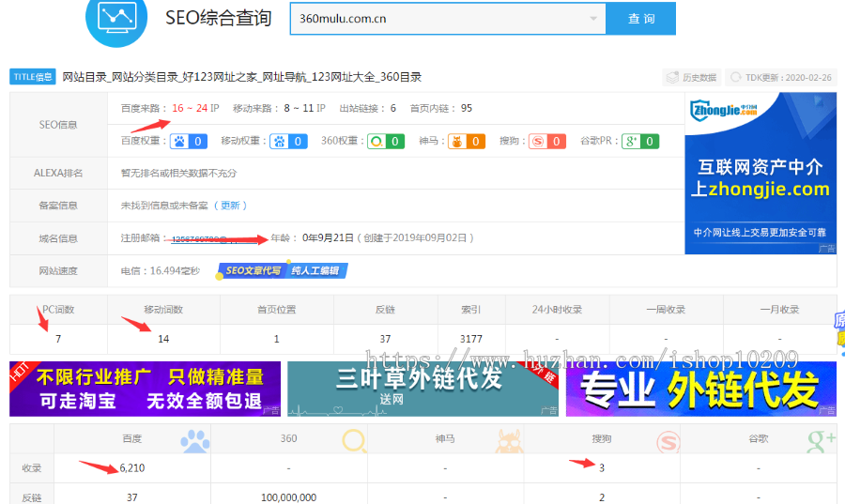845x504 pixels.
Task: Click the 纯人工编辑 promo tag
Action: click(316, 271)
